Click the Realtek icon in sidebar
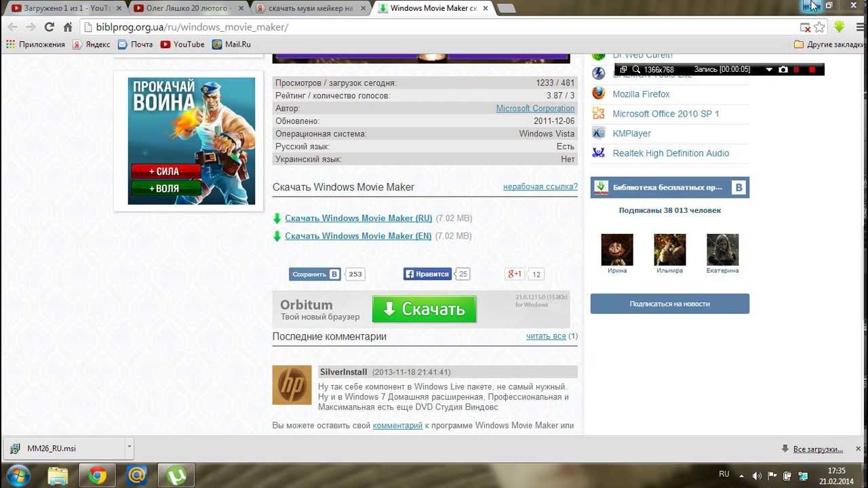868x488 pixels. tap(598, 152)
